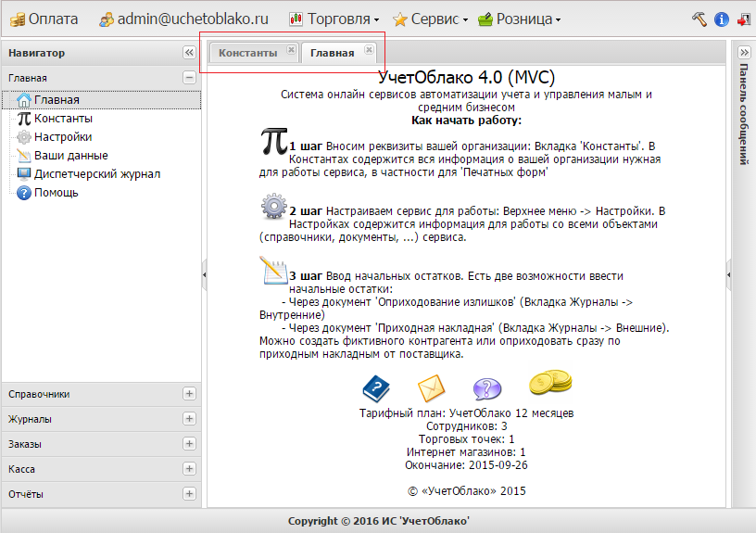Click the notepad icon next to Ваши данные
756x533 pixels.
(24, 156)
